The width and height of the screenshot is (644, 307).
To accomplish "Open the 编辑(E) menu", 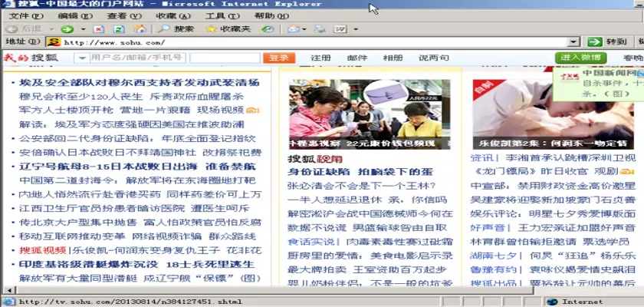I will coord(75,16).
